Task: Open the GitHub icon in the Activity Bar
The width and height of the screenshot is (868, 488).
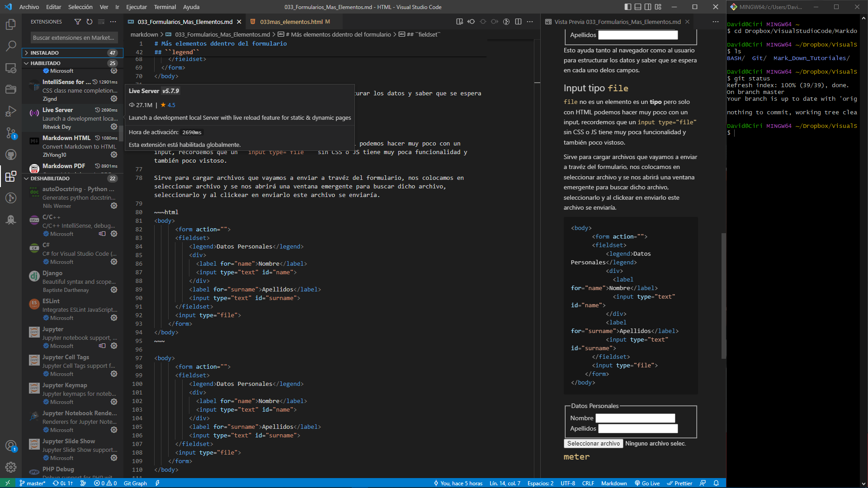Action: pyautogui.click(x=11, y=155)
